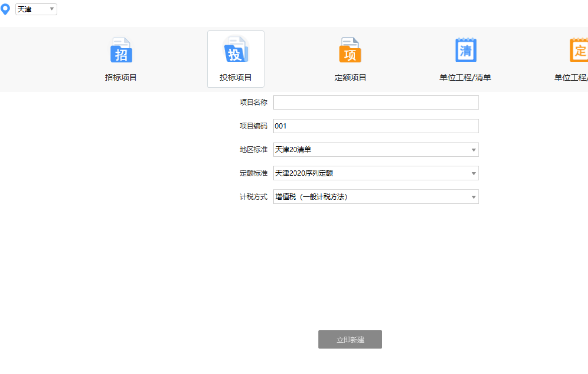Image resolution: width=588 pixels, height=374 pixels.
Task: Open the 定额标准 dropdown showing 天津2020序列定额
Action: (x=376, y=173)
